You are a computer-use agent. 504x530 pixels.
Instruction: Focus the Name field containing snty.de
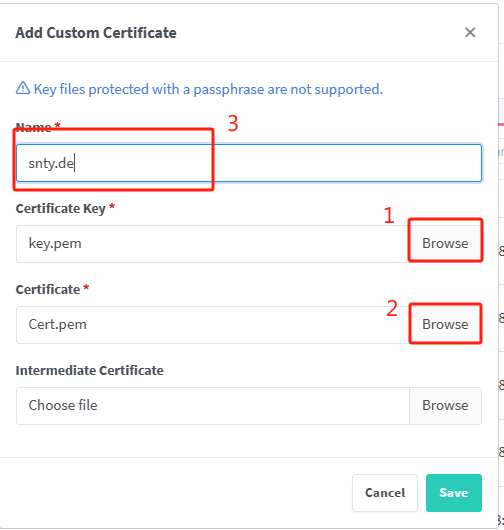coord(249,163)
